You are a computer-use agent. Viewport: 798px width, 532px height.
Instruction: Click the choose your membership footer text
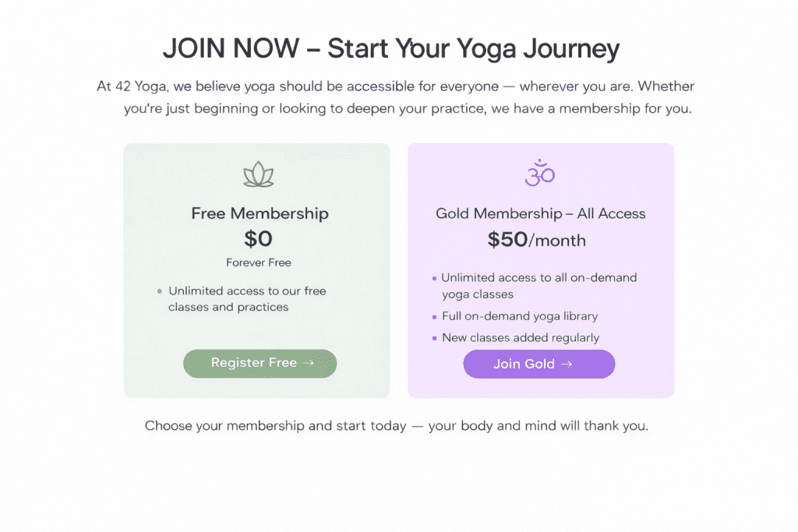click(x=398, y=425)
